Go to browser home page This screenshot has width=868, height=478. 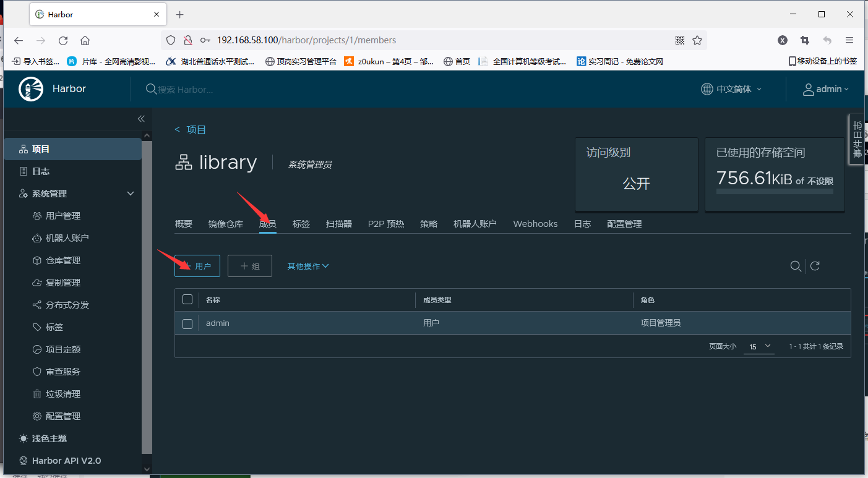point(85,40)
